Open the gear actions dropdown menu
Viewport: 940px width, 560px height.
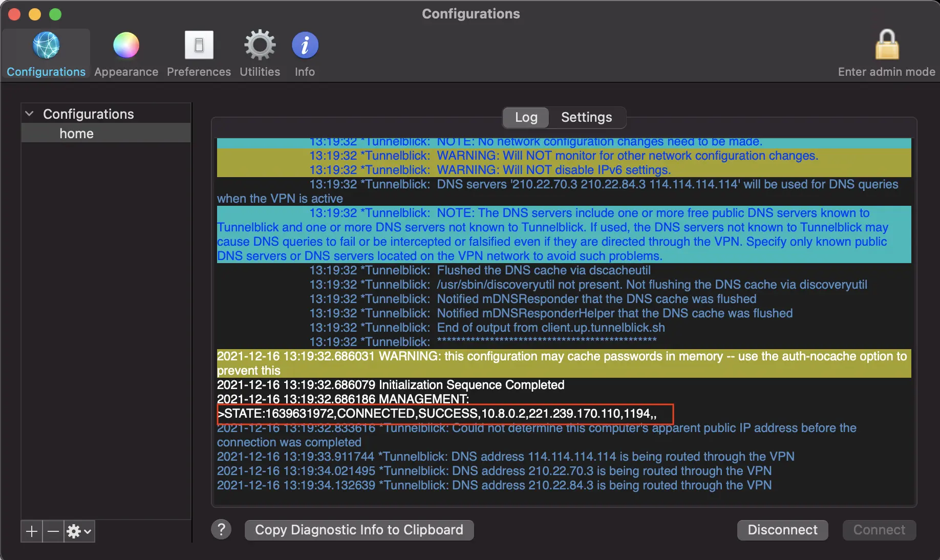[79, 531]
